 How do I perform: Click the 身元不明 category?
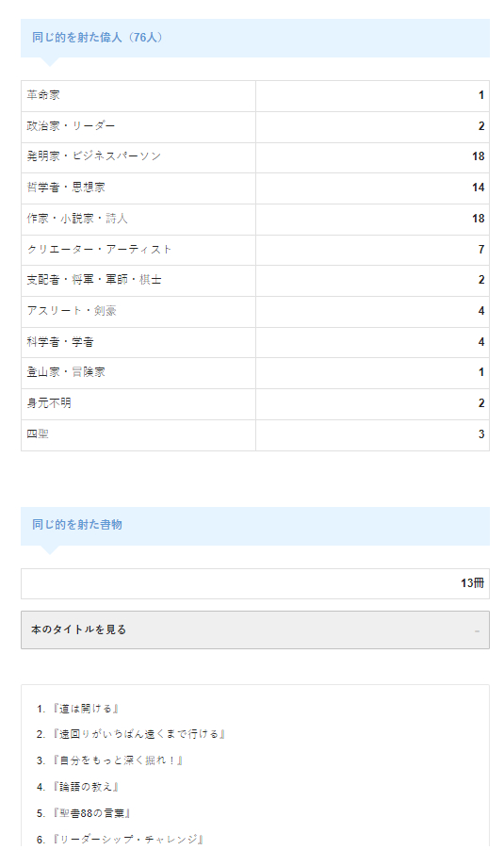click(x=254, y=404)
